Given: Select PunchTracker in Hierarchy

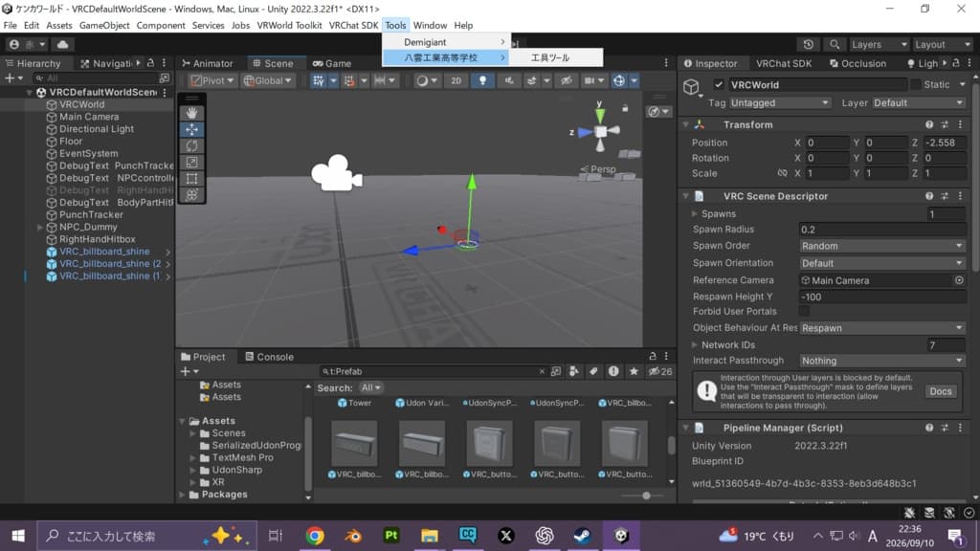Looking at the screenshot, I should tap(91, 214).
